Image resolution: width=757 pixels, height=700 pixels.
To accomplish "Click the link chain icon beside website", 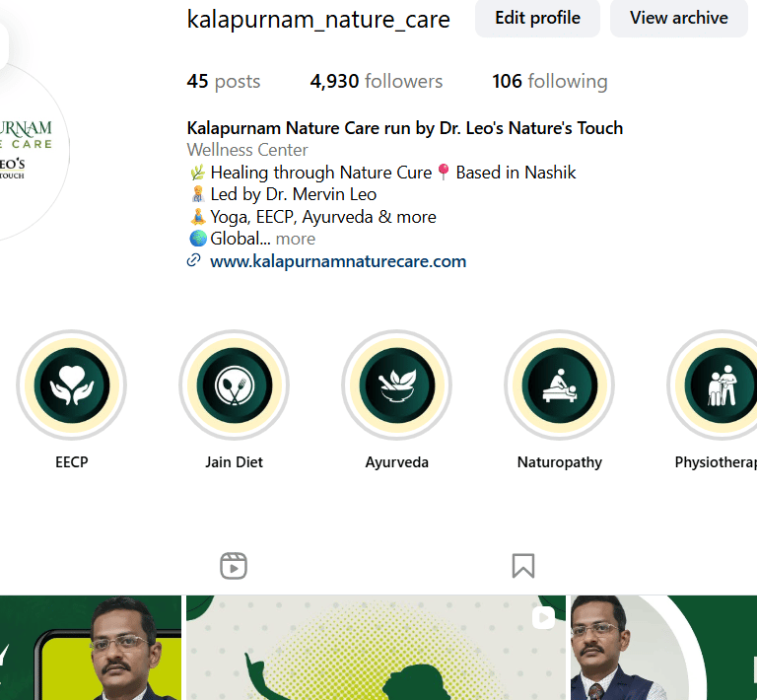I will coord(193,260).
